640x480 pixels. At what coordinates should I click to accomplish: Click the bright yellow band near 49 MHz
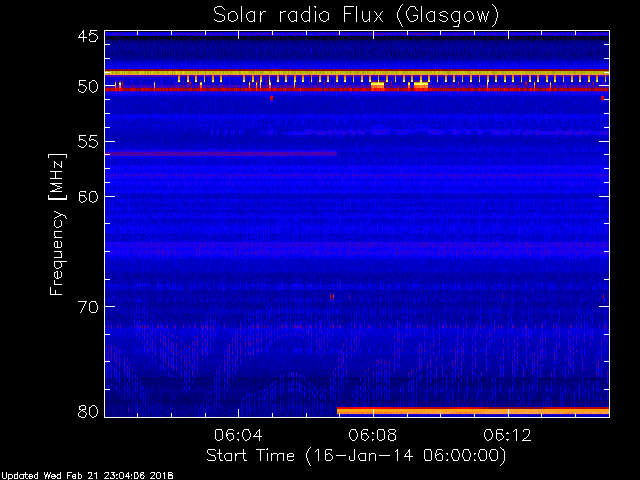[x=357, y=73]
